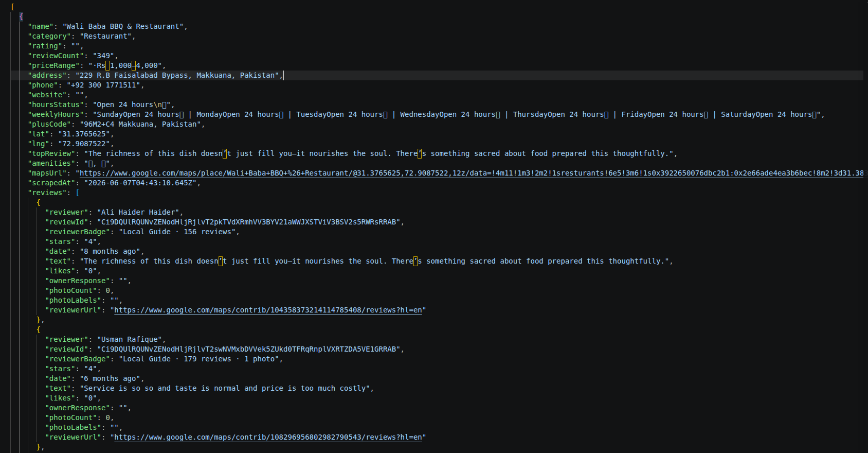Select the timestamp "2026-06-07T04:43:10.645Z"

(140, 183)
